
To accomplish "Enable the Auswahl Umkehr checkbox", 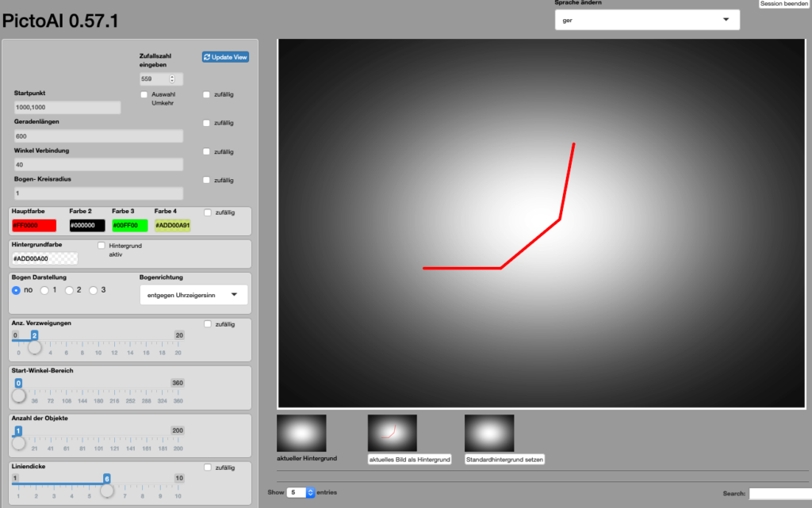I will (144, 95).
